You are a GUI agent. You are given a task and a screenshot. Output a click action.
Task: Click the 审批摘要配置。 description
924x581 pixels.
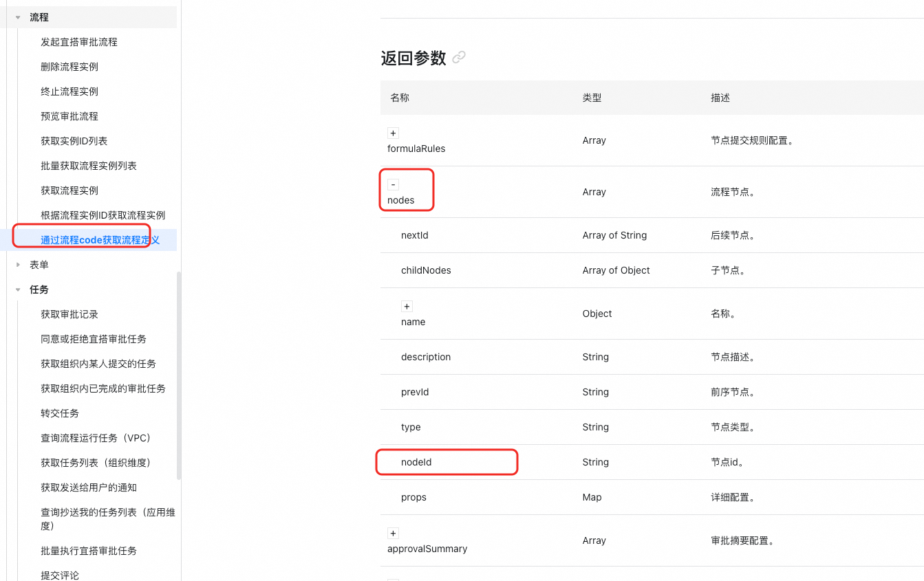point(742,540)
